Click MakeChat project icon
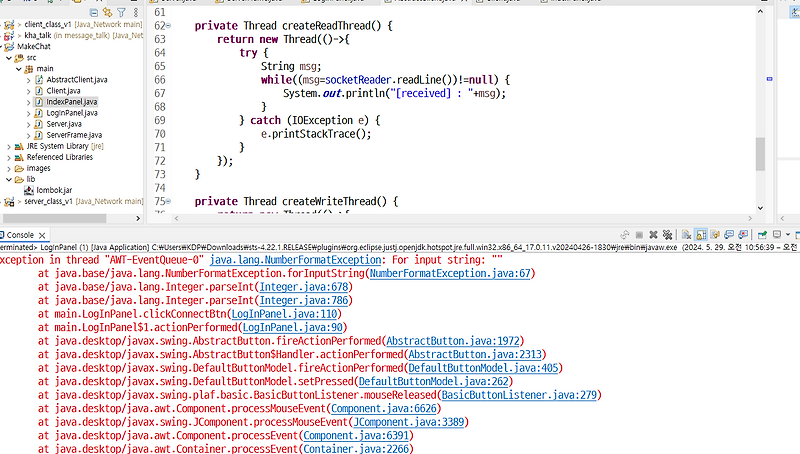The height and width of the screenshot is (454, 800). [x=9, y=47]
